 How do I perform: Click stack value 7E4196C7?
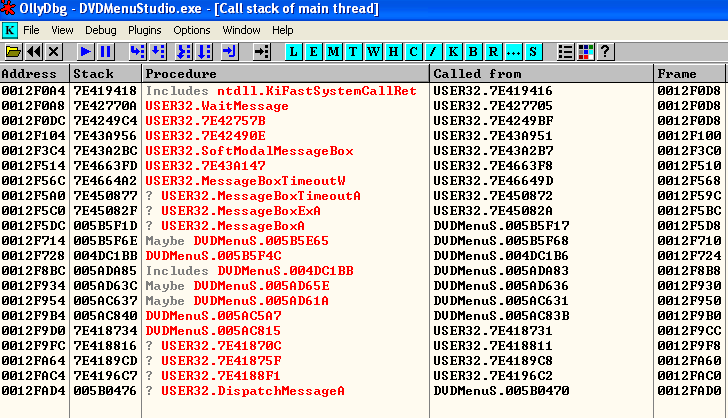(x=105, y=376)
